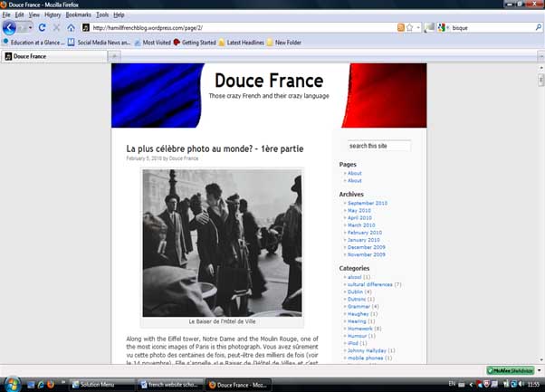545x392 pixels.
Task: Bookmark this page with the star icon
Action: point(410,27)
